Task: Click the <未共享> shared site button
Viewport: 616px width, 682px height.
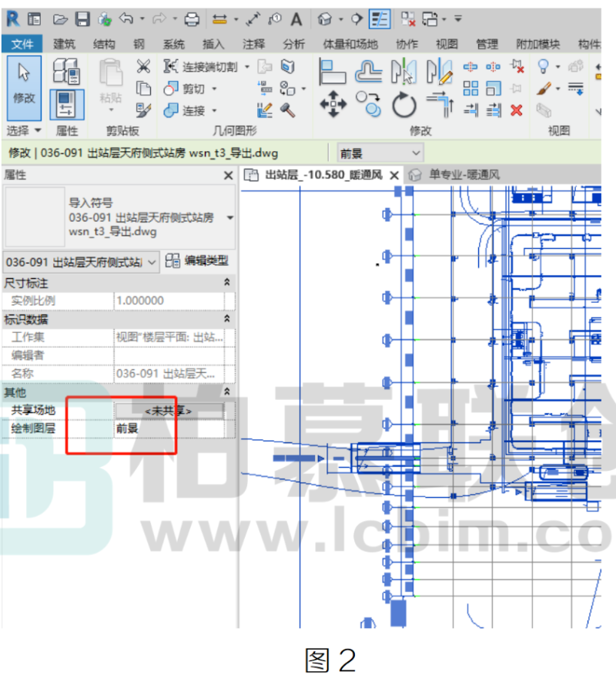Action: point(169,411)
